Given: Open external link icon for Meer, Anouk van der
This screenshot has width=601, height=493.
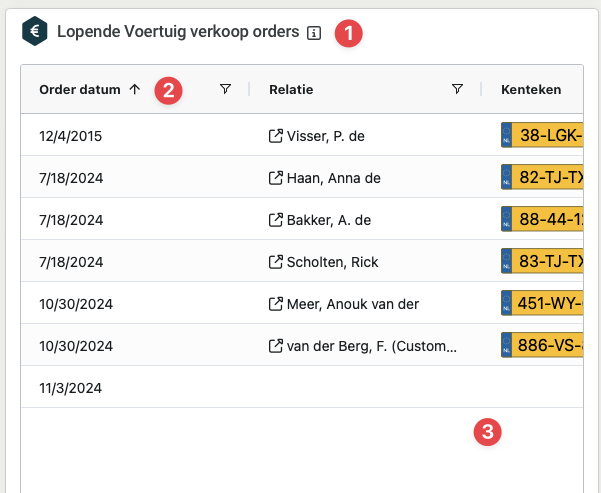Looking at the screenshot, I should click(x=276, y=304).
